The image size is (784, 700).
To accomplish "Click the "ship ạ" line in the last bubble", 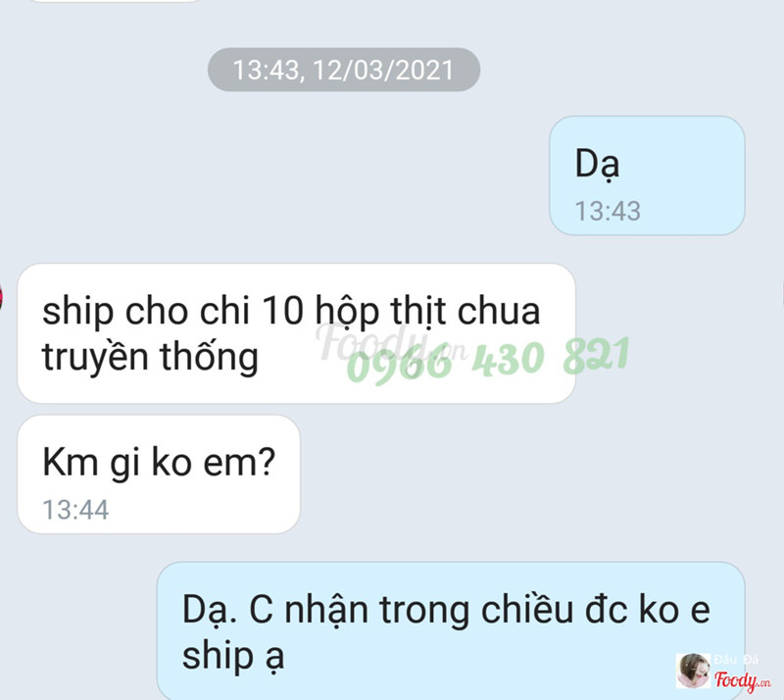I will click(233, 656).
